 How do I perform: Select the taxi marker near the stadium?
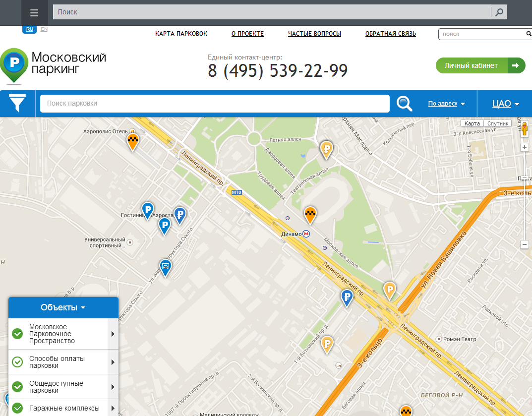(x=310, y=216)
